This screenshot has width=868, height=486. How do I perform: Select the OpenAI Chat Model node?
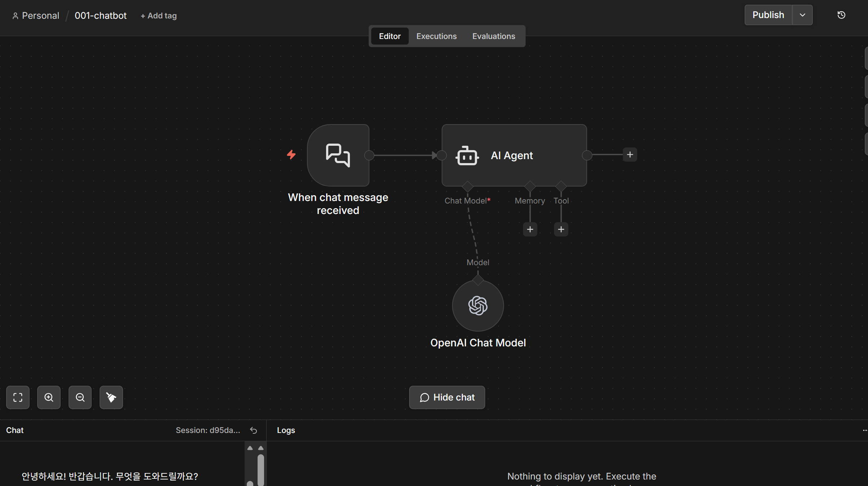478,306
